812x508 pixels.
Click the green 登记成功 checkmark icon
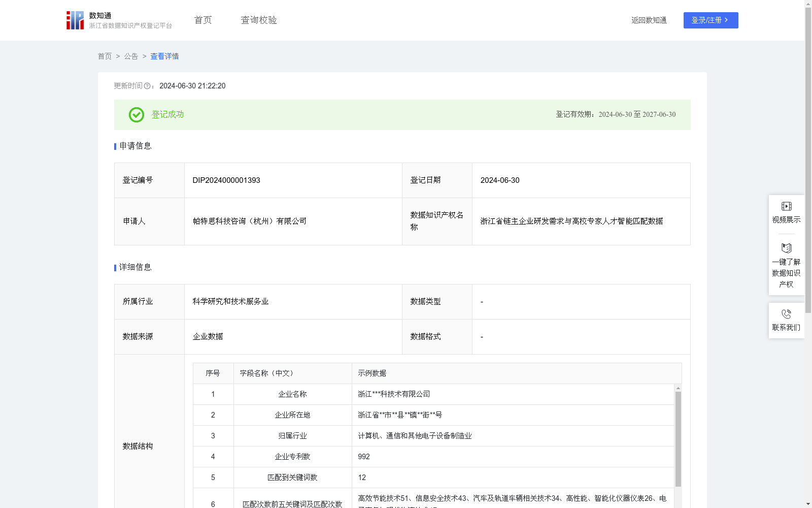[137, 115]
